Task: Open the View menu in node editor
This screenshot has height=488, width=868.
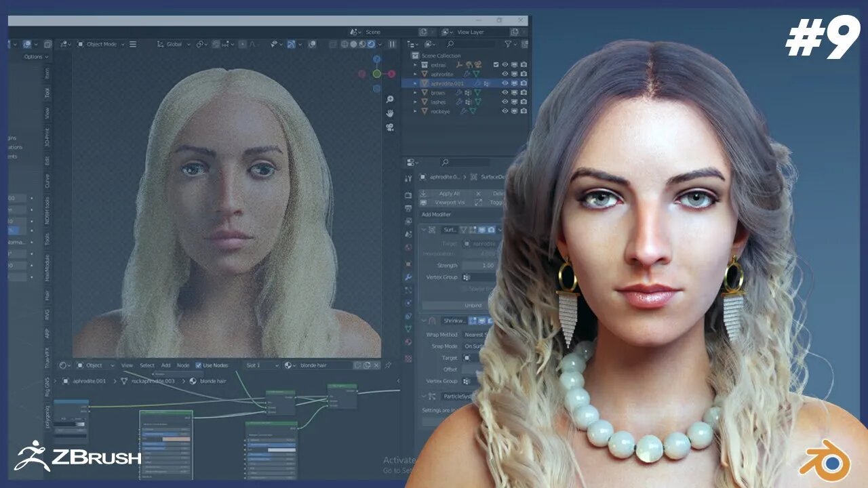Action: coord(127,365)
